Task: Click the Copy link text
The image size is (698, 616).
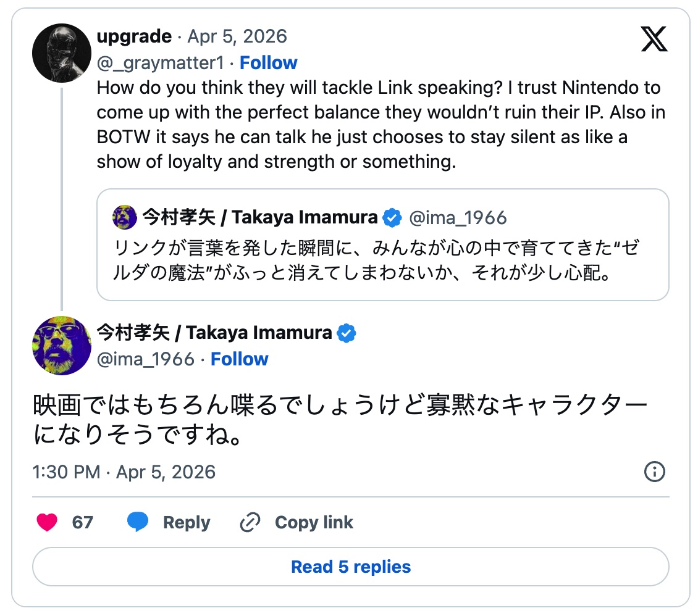Action: pyautogui.click(x=314, y=523)
